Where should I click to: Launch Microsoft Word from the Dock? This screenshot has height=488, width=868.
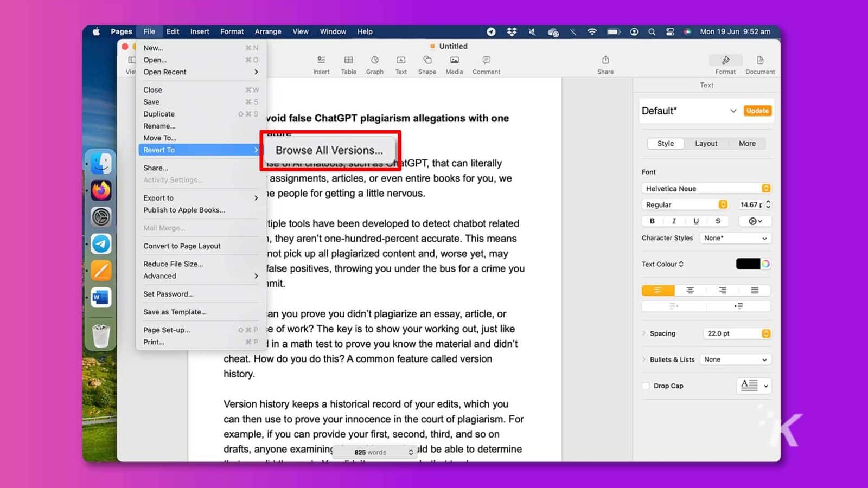[x=101, y=297]
